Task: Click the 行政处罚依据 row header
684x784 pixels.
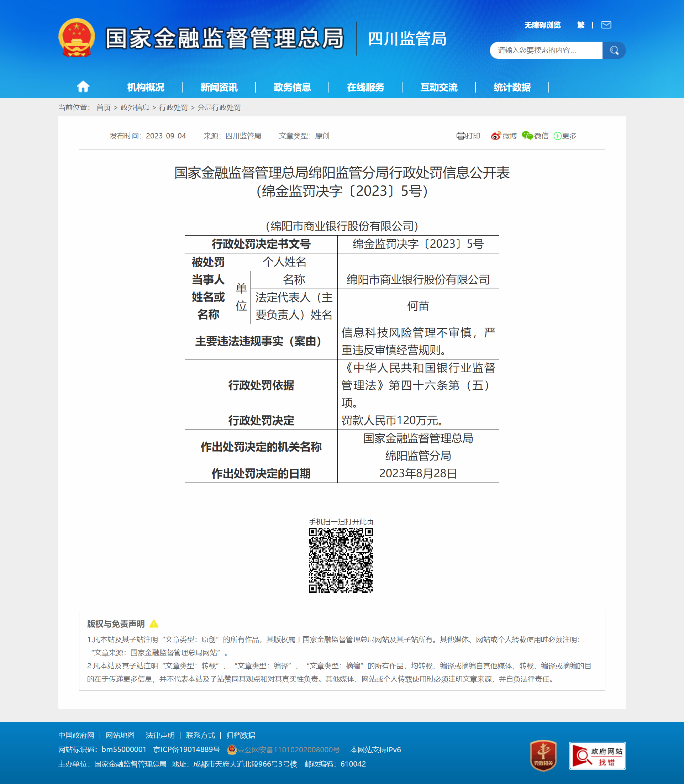Action: 261,385
